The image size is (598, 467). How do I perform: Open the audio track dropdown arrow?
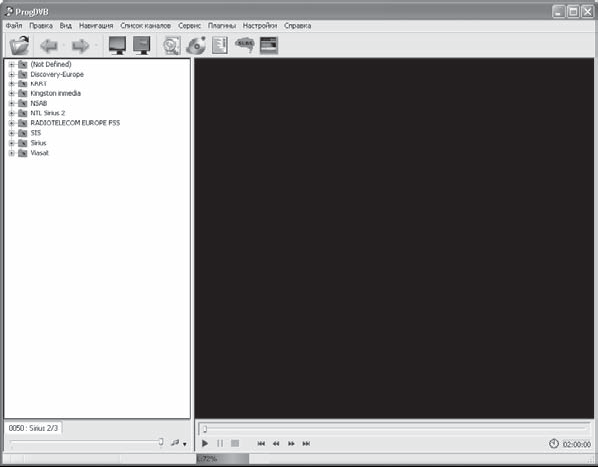click(185, 444)
